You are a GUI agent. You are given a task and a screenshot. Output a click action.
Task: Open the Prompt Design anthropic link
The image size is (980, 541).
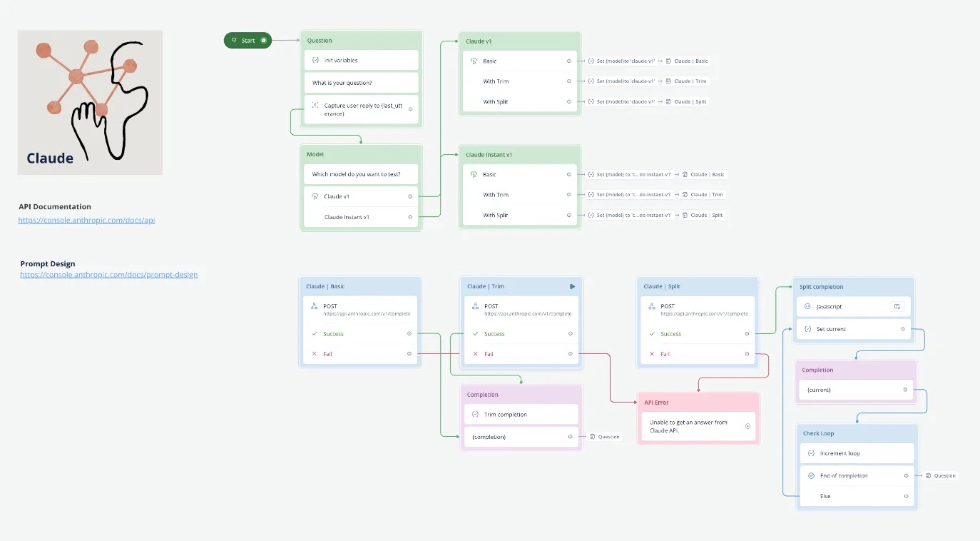coord(109,274)
